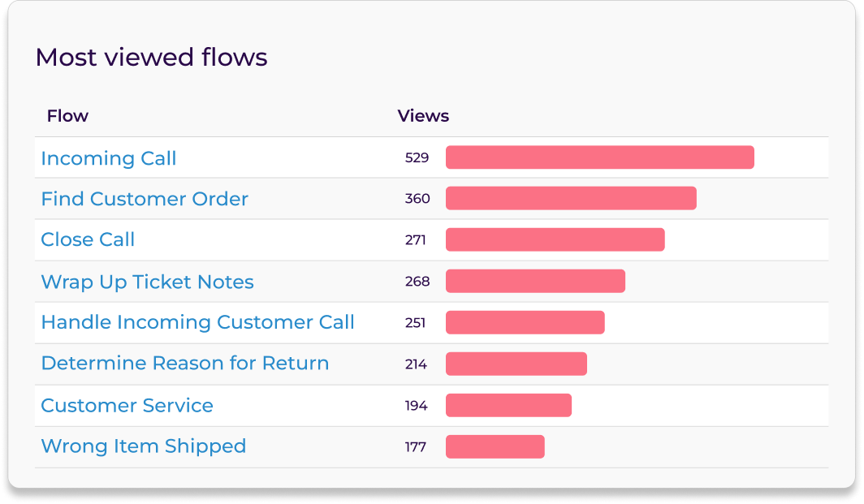Open the Customer Service flow
The height and width of the screenshot is (504, 864).
pyautogui.click(x=127, y=405)
